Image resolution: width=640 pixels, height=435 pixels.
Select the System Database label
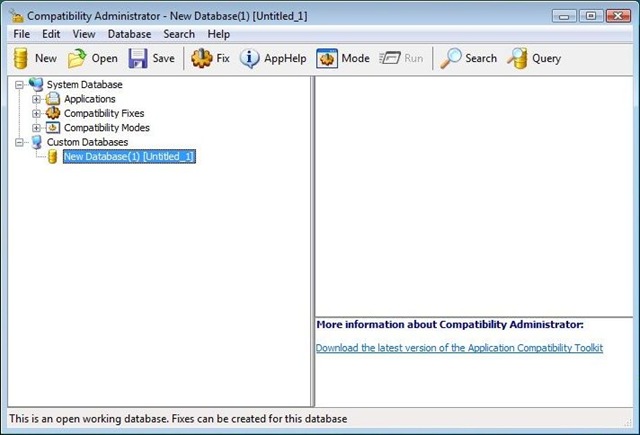(84, 84)
